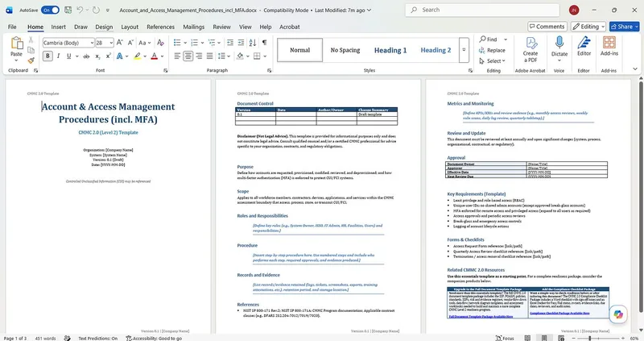Click the yellow text highlight color button

137,56
